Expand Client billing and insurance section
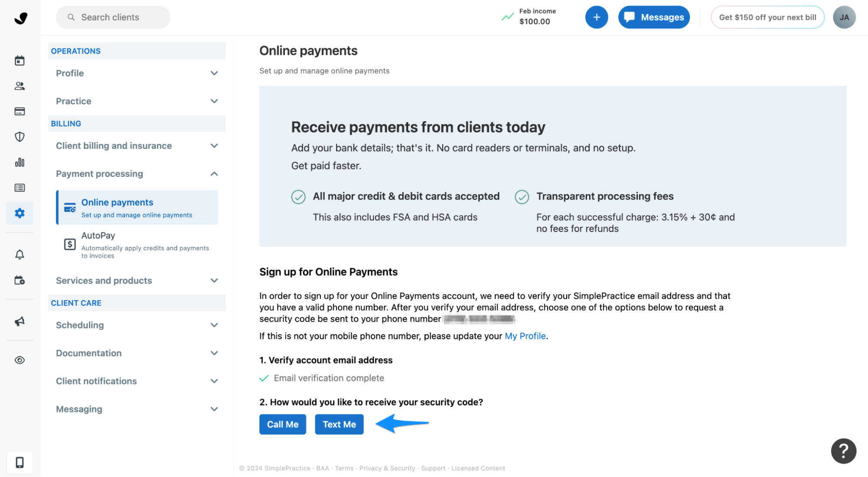The width and height of the screenshot is (868, 477). click(137, 146)
